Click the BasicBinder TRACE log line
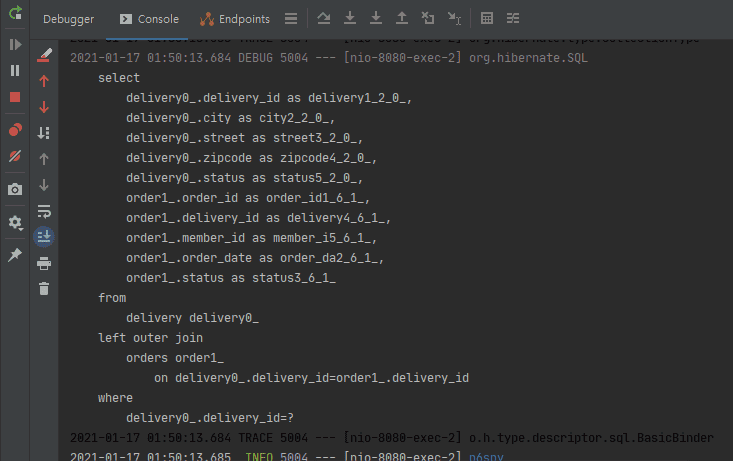This screenshot has height=461, width=733. click(x=392, y=438)
